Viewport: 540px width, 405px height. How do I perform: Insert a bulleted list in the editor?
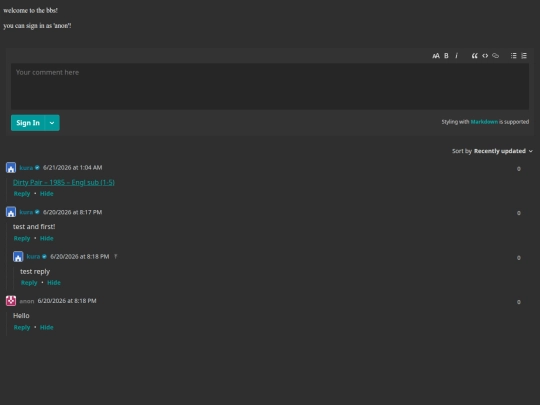513,56
